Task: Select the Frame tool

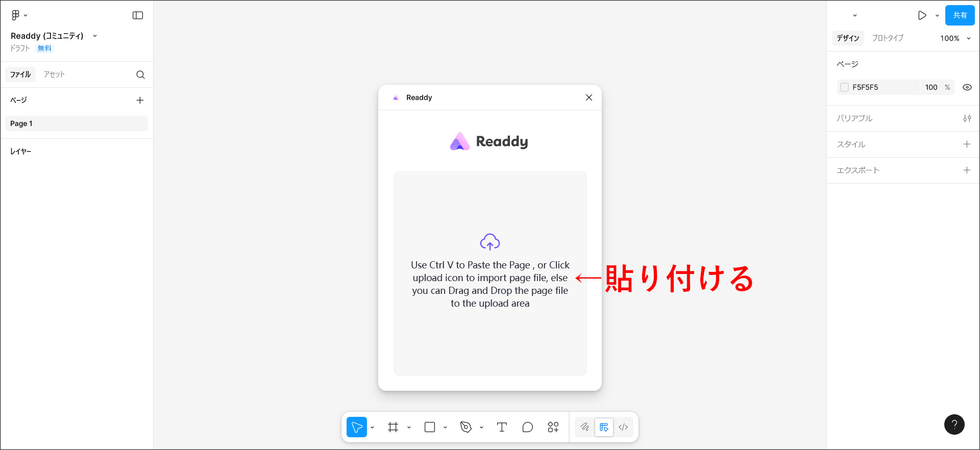Action: [x=393, y=427]
